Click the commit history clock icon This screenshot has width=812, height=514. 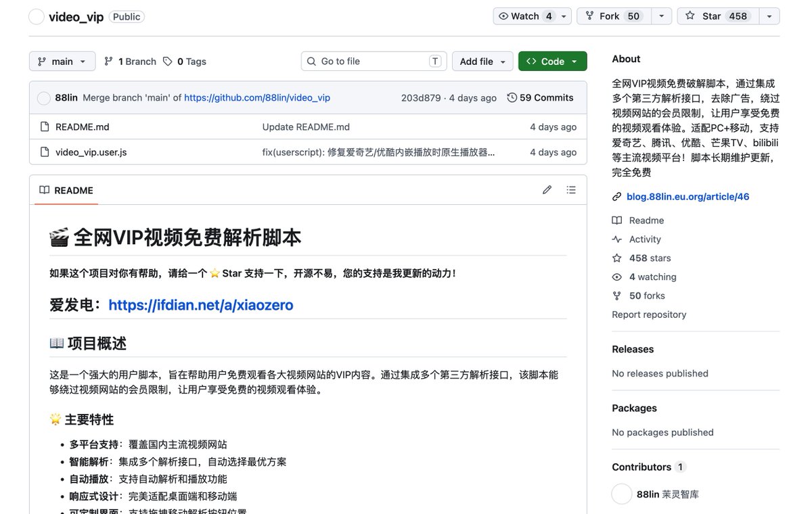tap(512, 98)
